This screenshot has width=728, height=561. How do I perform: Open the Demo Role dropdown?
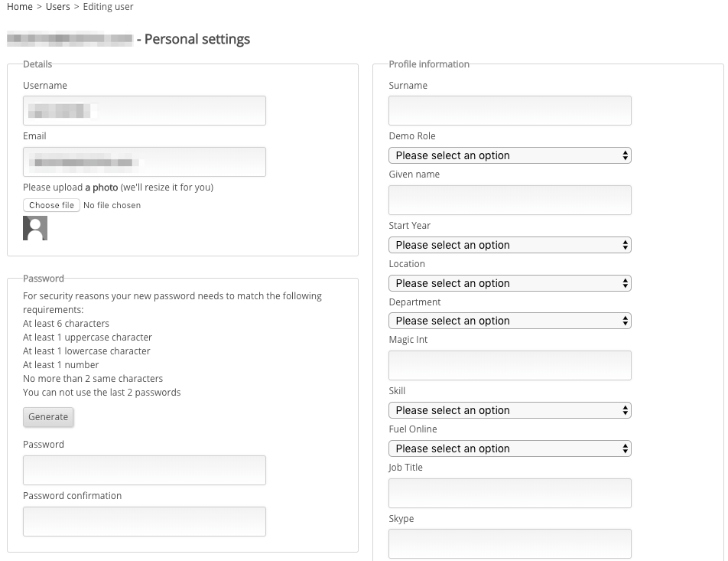coord(509,155)
